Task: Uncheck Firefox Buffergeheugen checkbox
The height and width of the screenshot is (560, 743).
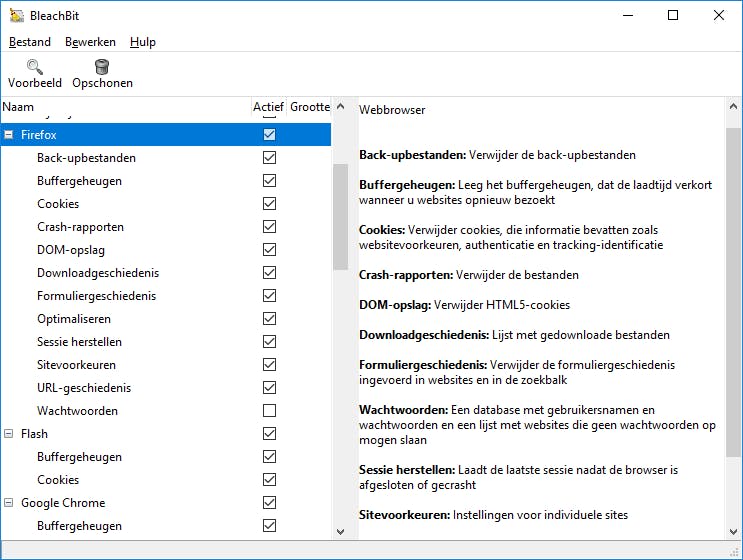Action: (269, 181)
